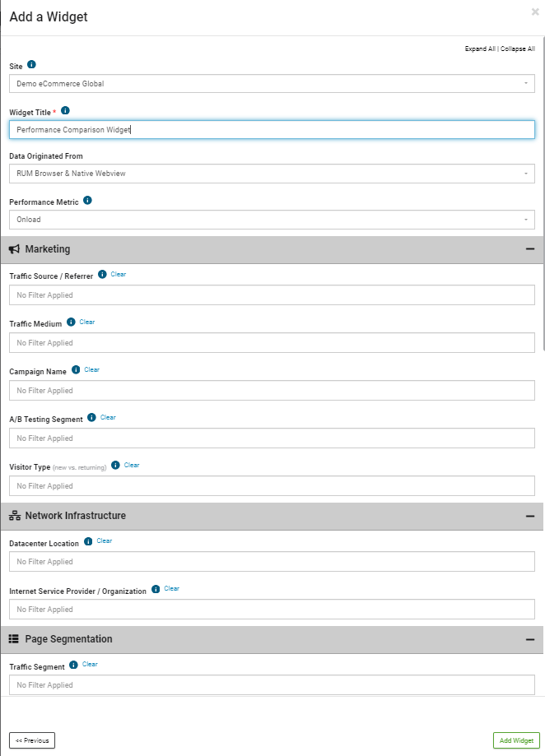Open the Data Originated From dropdown
Screen dimensions: 545x756
(272, 174)
